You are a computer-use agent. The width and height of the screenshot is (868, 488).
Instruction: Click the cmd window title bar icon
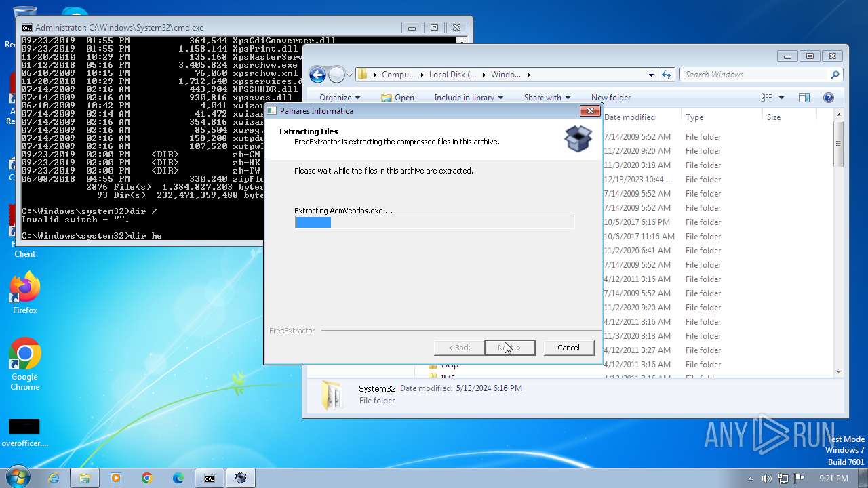[26, 28]
